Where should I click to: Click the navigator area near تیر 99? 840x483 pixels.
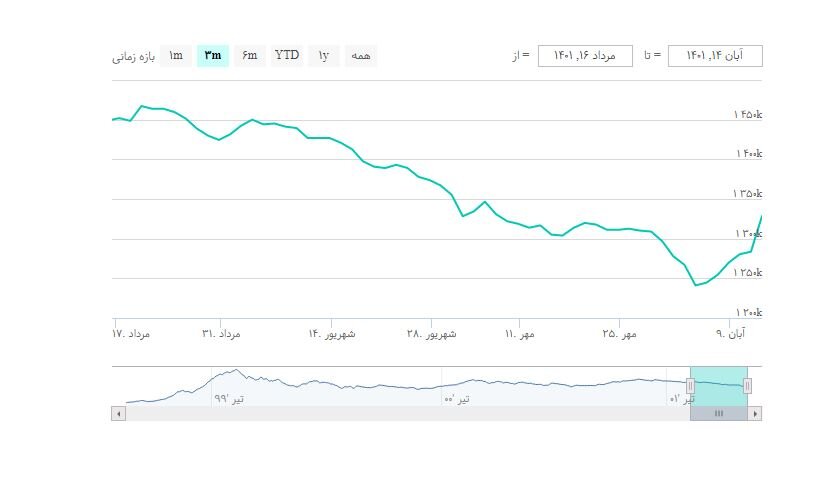pos(228,387)
